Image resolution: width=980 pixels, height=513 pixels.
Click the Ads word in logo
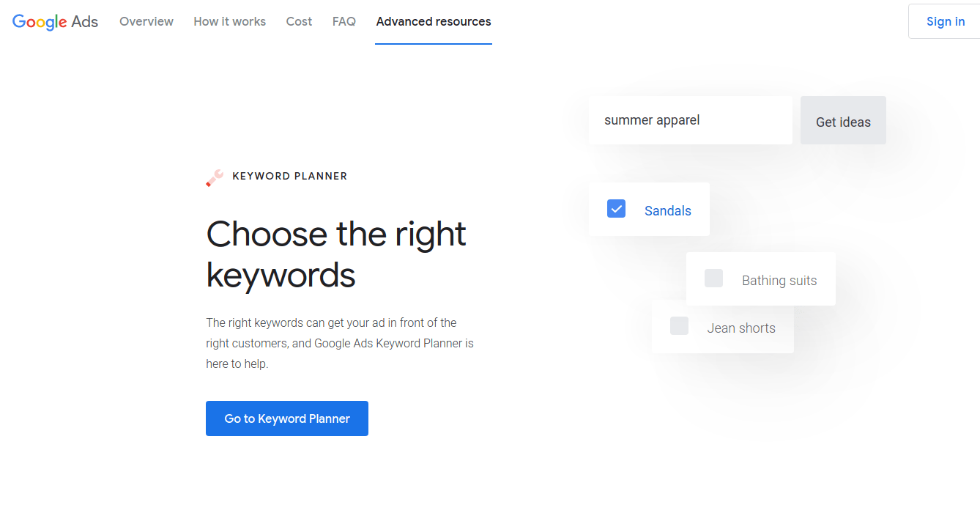coord(85,22)
